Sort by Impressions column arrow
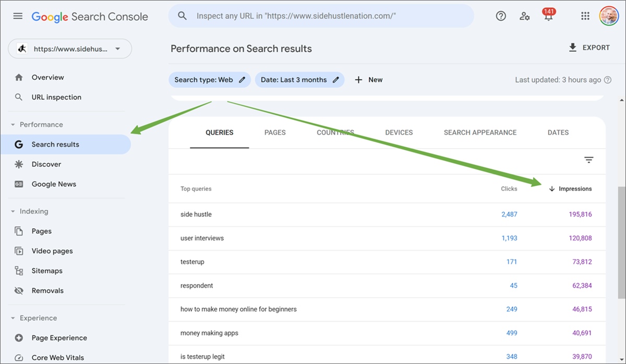 pyautogui.click(x=551, y=189)
